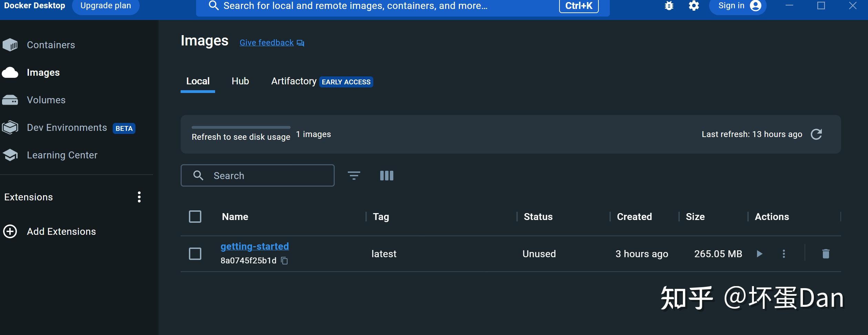Open the Learning Center
The width and height of the screenshot is (868, 335).
tap(62, 155)
